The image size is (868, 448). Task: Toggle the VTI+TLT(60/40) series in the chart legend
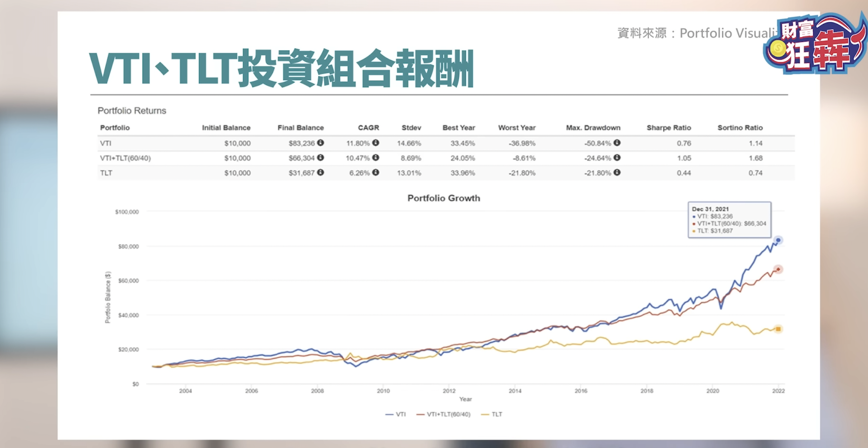(x=443, y=414)
